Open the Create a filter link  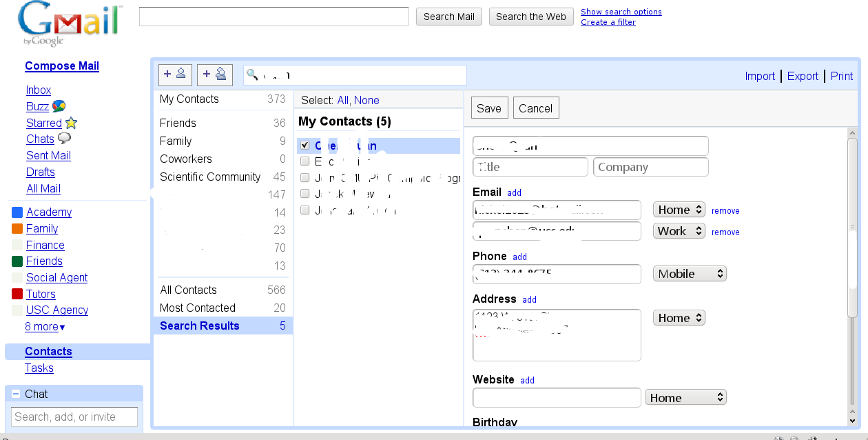coord(608,21)
